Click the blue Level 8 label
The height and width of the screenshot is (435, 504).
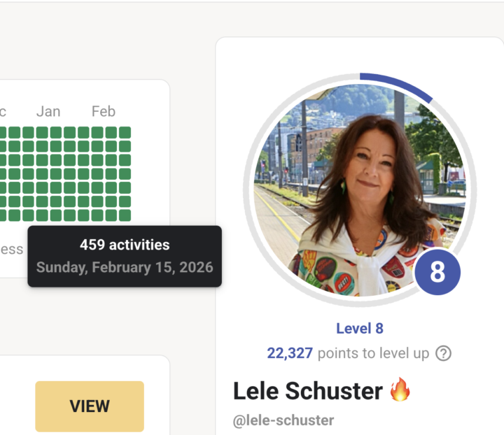coord(360,329)
